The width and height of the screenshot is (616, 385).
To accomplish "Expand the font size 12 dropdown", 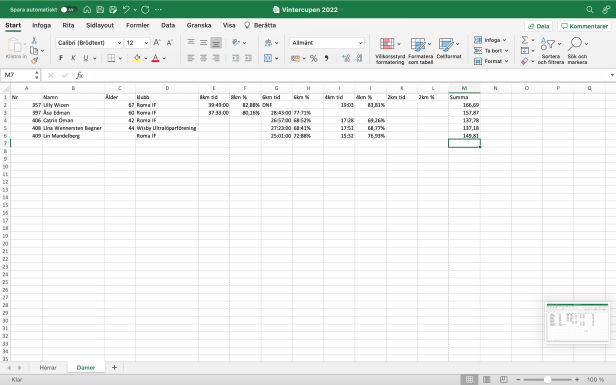I will click(x=137, y=43).
